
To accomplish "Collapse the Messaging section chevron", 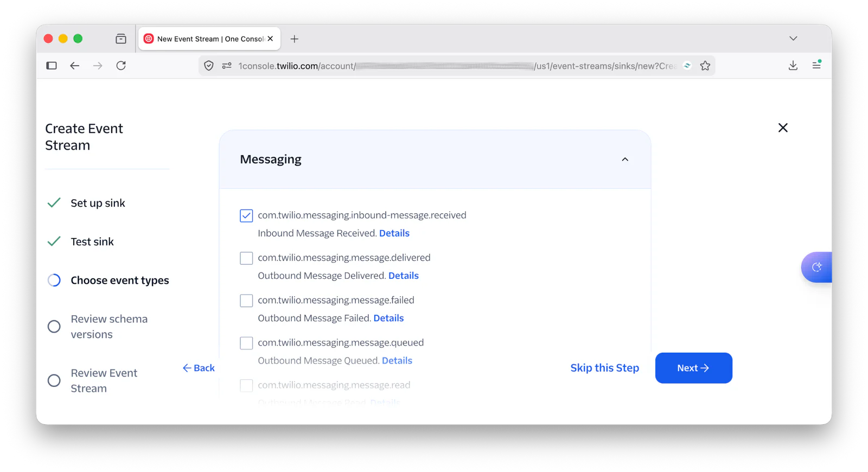I will (625, 160).
